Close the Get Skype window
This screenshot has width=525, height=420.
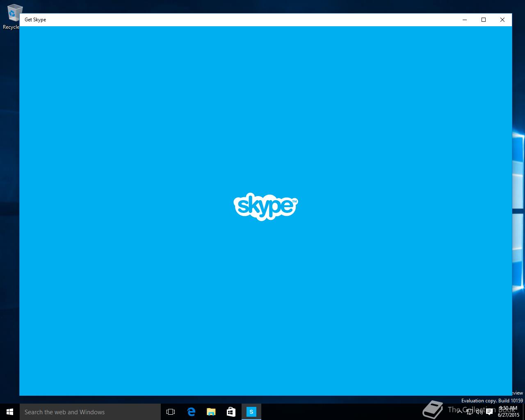(502, 20)
